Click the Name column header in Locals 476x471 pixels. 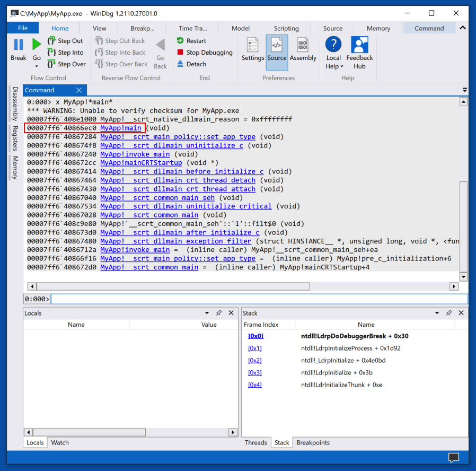point(76,324)
